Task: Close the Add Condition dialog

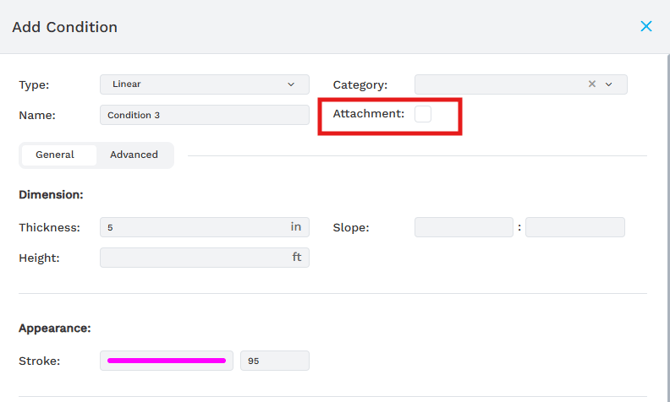Action: 646,27
